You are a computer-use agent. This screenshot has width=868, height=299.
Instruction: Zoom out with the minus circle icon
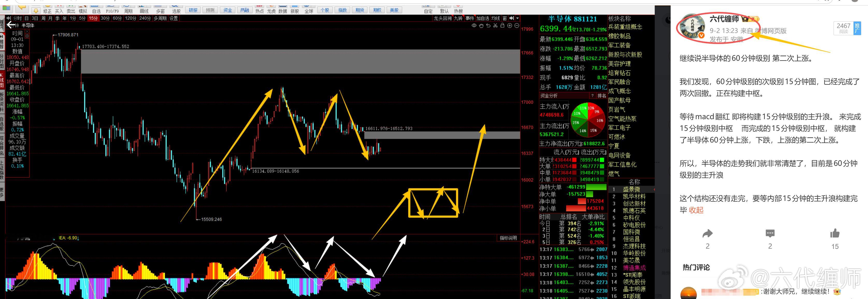(x=517, y=26)
